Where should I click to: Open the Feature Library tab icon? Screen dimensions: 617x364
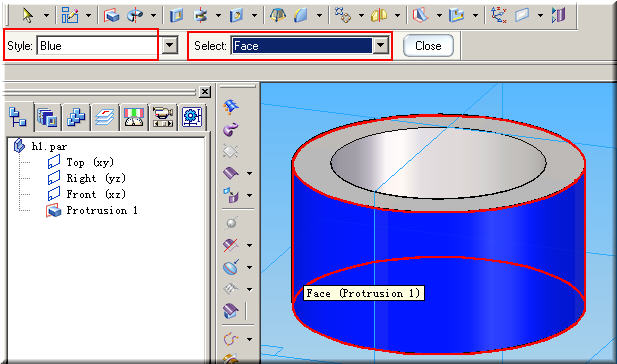point(48,117)
